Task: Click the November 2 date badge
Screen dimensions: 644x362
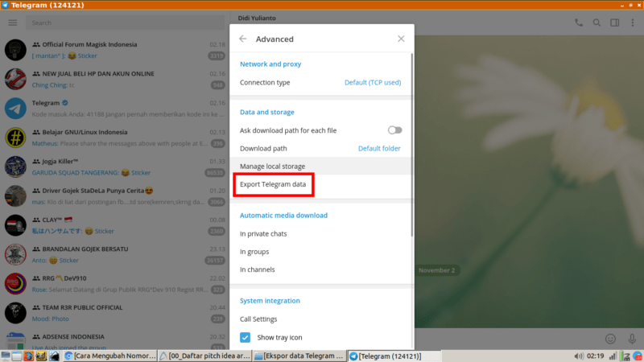Action: [436, 270]
